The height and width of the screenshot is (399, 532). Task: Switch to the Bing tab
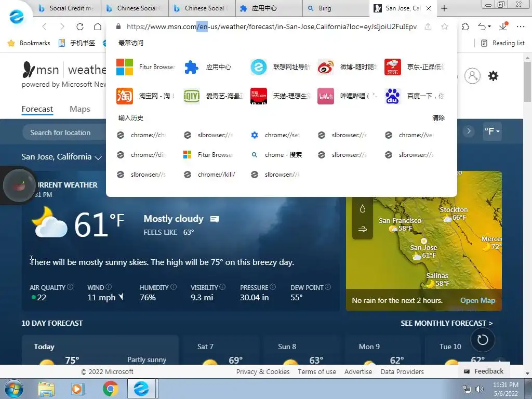coord(336,8)
